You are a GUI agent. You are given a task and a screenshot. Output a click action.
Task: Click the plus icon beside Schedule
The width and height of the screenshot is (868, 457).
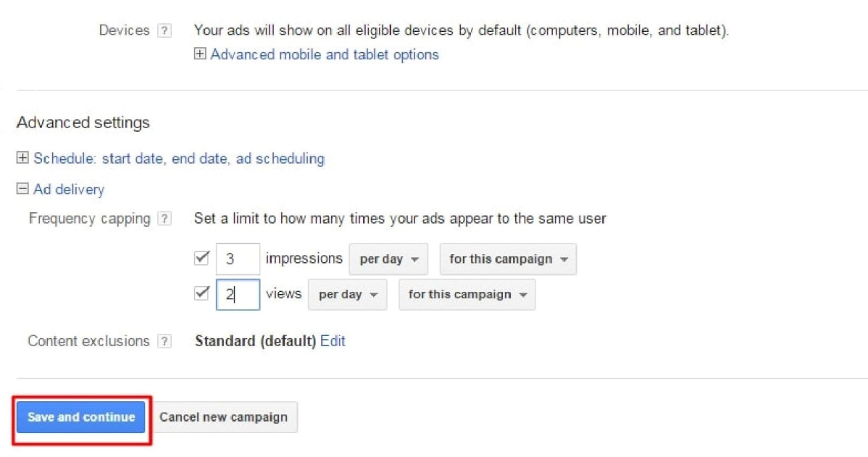click(x=22, y=159)
